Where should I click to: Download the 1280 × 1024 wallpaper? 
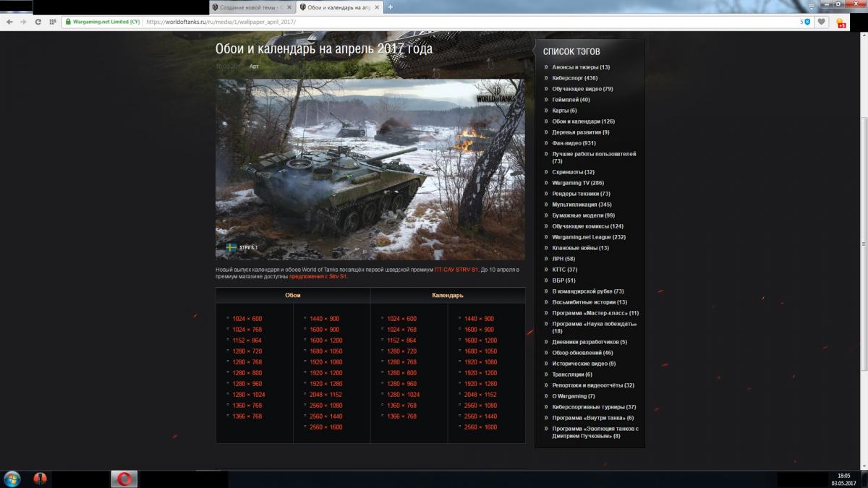(x=248, y=395)
